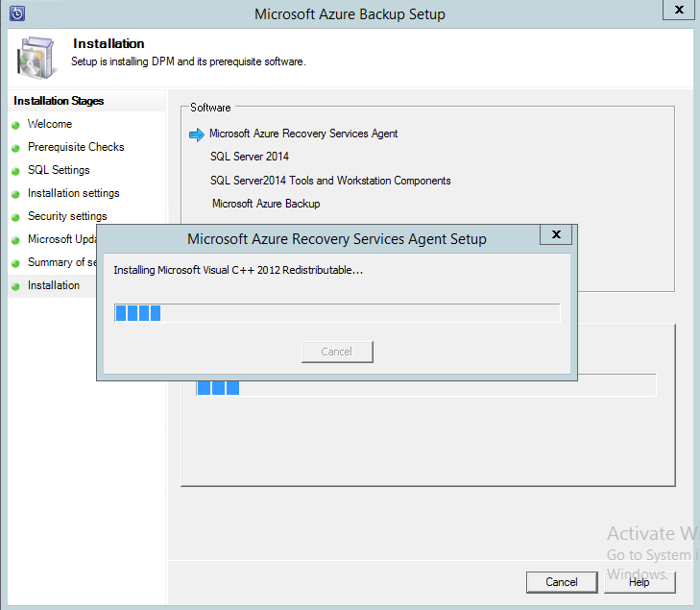Close the Recovery Services Agent Setup dialog

(x=556, y=235)
